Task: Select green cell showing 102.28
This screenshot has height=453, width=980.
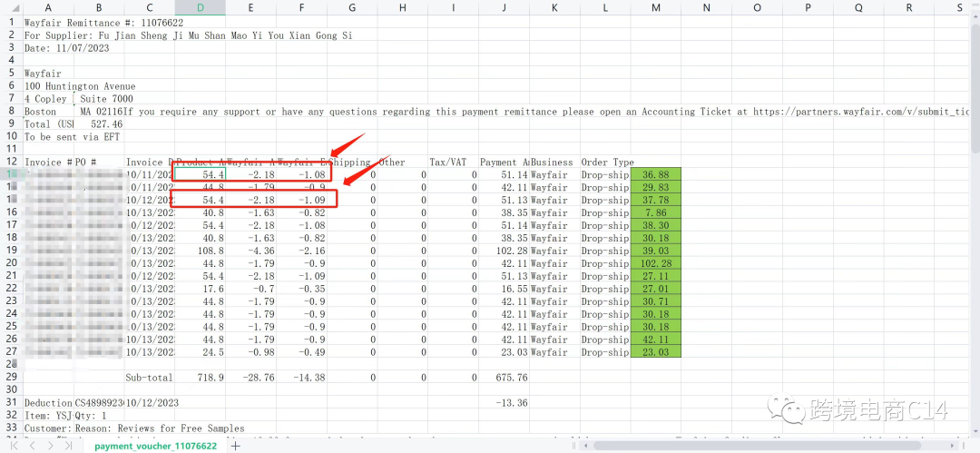Action: coord(655,263)
